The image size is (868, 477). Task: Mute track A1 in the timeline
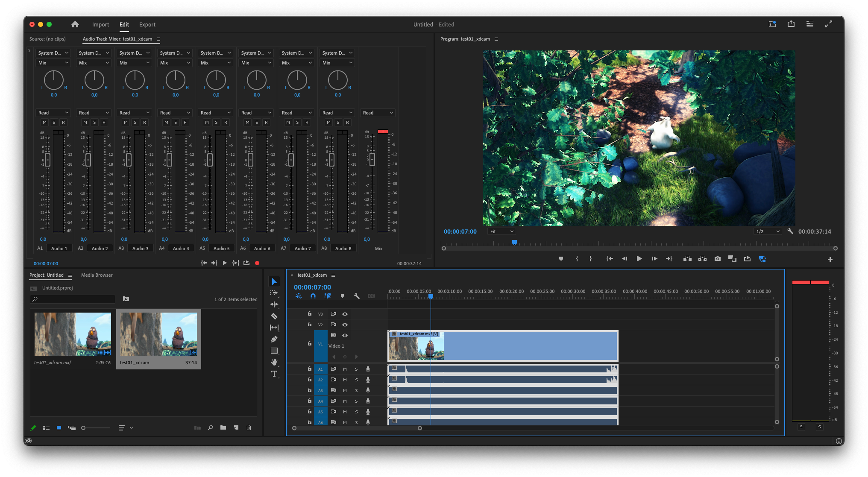[345, 369]
